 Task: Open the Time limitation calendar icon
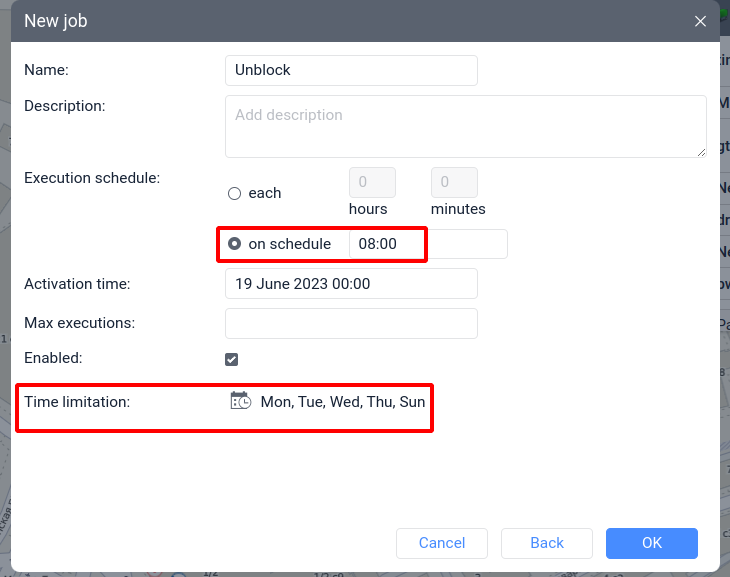tap(240, 401)
